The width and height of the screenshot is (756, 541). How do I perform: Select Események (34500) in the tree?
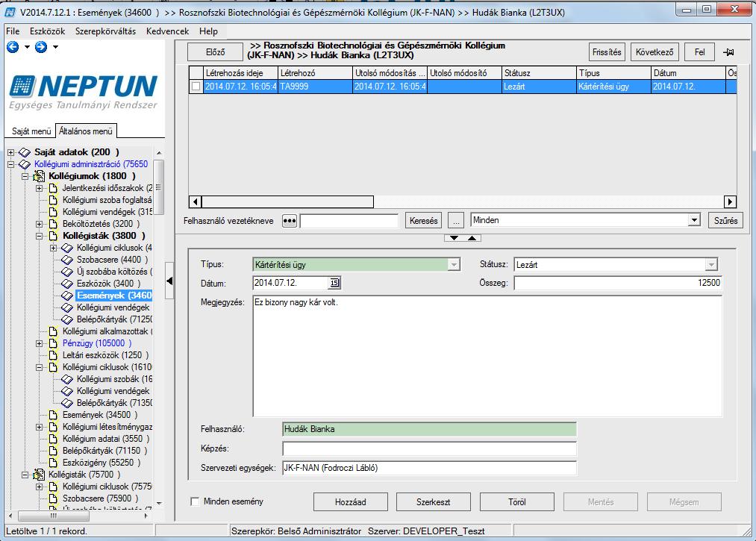(x=100, y=415)
